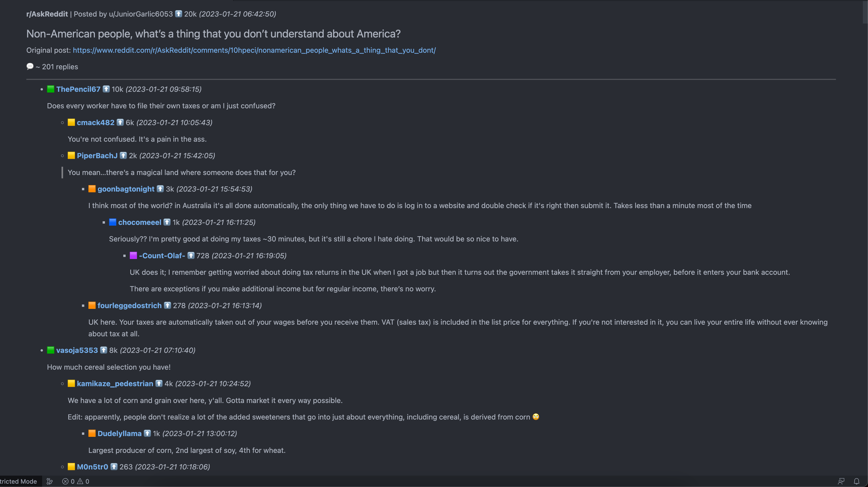
Task: Click the upvote arrow beside ThePencil67
Action: (x=106, y=89)
